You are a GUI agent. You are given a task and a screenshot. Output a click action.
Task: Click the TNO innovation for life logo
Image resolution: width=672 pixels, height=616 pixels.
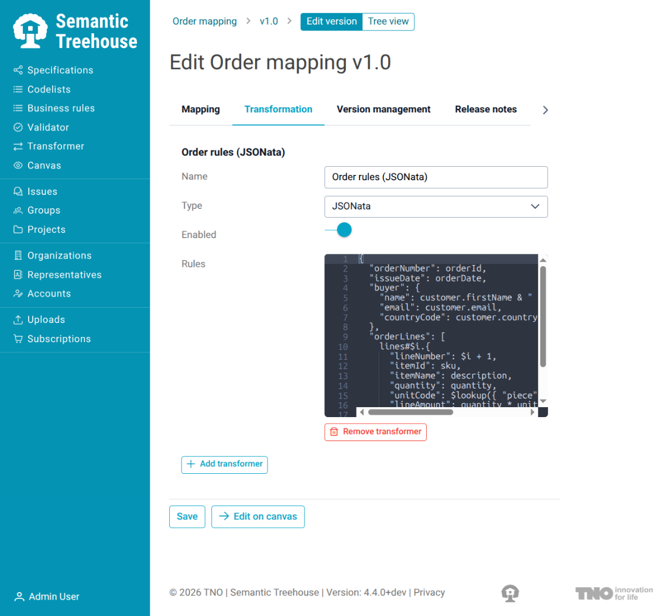click(x=614, y=593)
